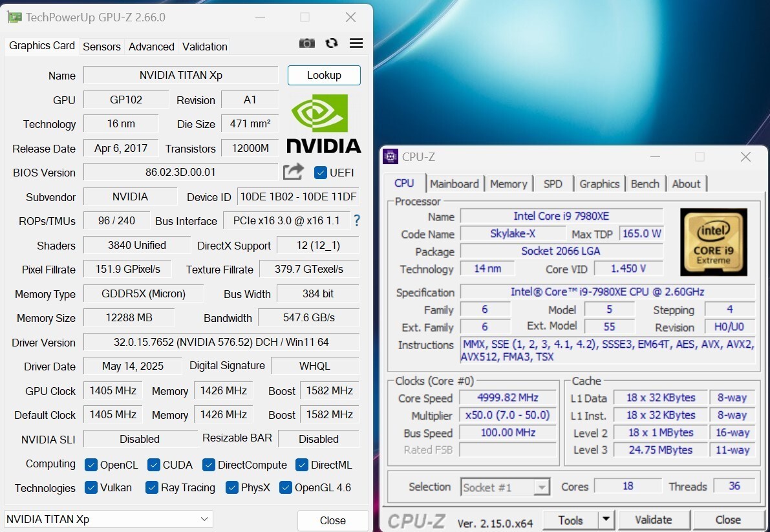The width and height of the screenshot is (770, 532).
Task: Click the BIOS export share icon
Action: (293, 172)
